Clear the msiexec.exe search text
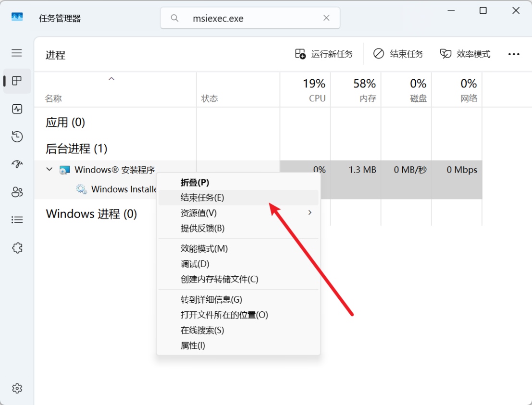Screen dimensions: 532x405 (x=326, y=18)
